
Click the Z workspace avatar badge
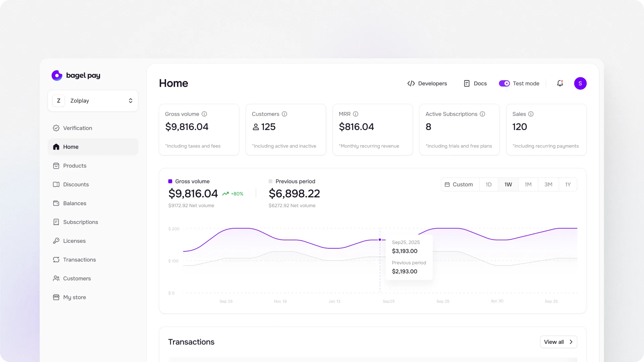pyautogui.click(x=59, y=101)
